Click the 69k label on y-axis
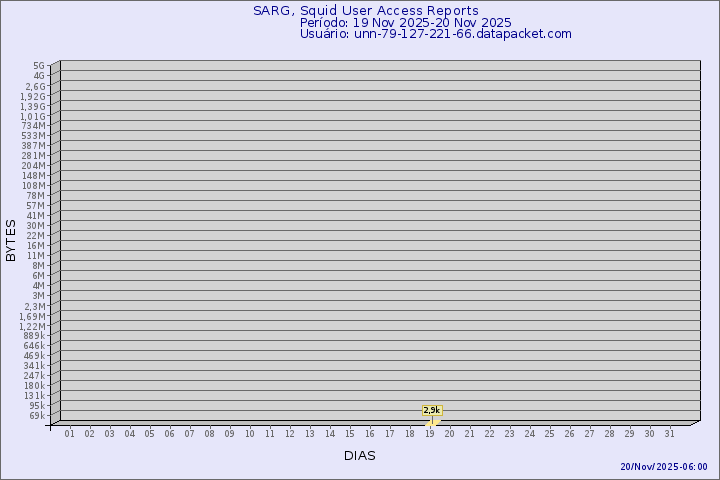The height and width of the screenshot is (480, 720). (x=37, y=415)
